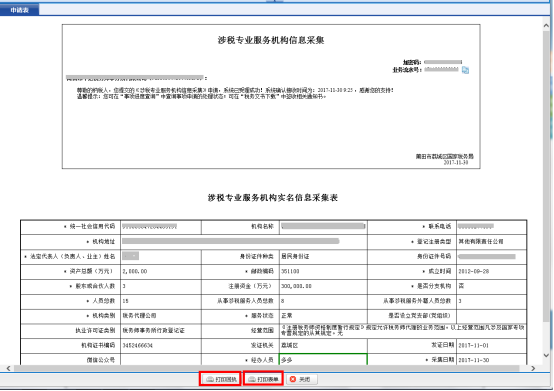Click the receipt date 2017-11-30 under signature
The height and width of the screenshot is (391, 554).
pyautogui.click(x=456, y=162)
